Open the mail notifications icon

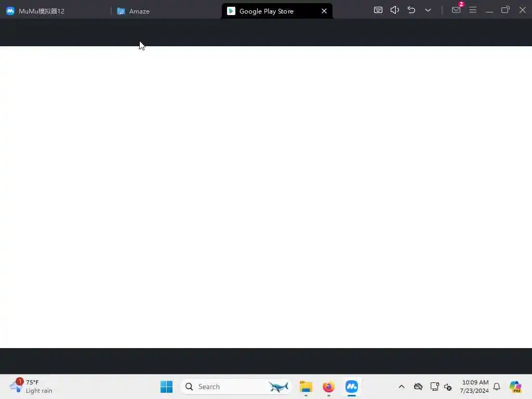(456, 10)
